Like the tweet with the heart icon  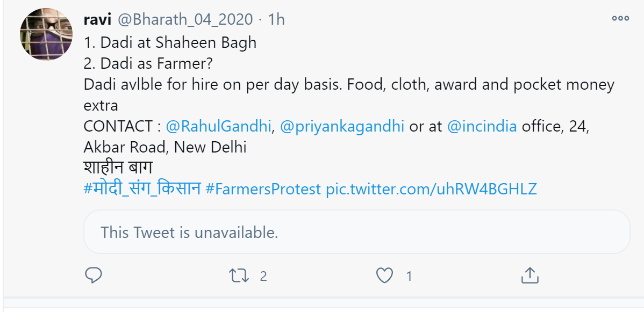click(384, 276)
